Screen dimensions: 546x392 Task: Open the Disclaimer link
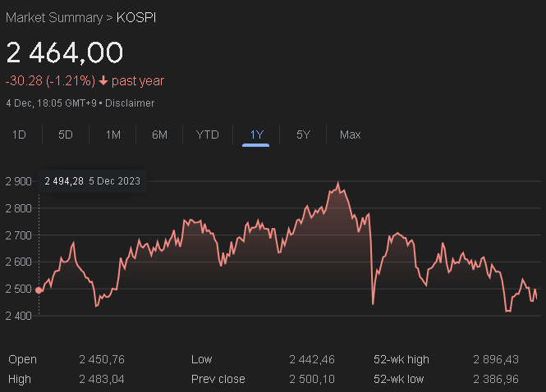(130, 103)
